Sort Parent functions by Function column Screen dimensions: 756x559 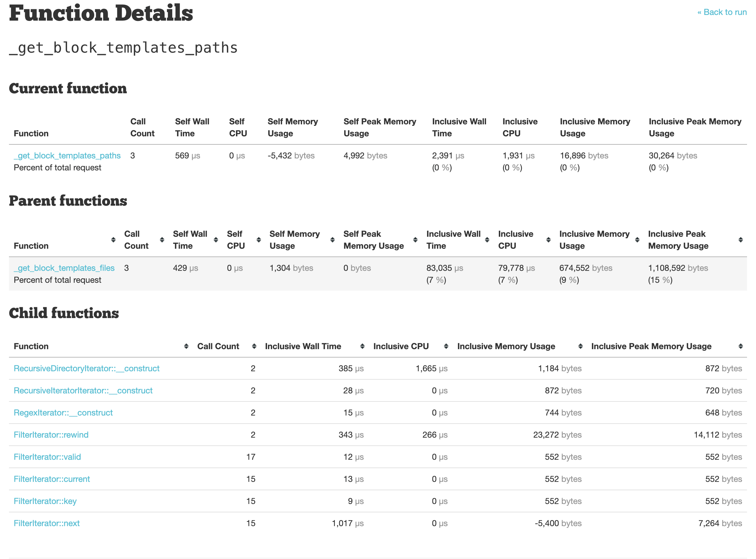(31, 246)
